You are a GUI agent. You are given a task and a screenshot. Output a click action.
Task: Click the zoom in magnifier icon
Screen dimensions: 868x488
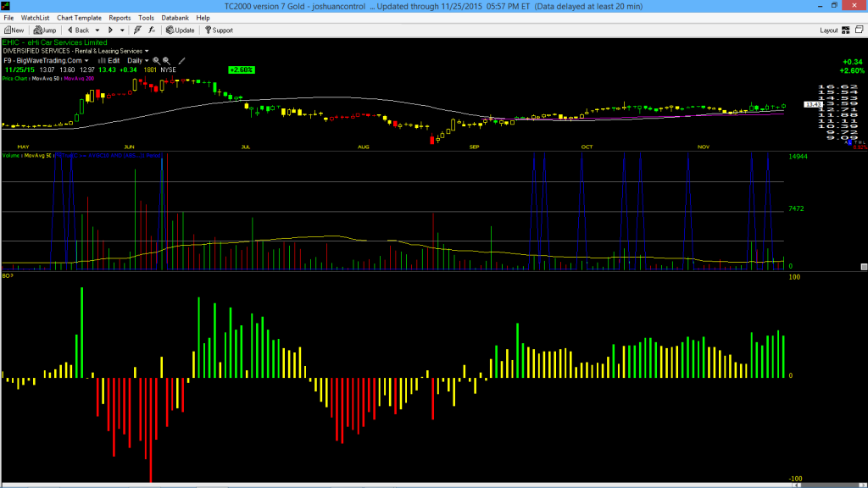coord(156,61)
